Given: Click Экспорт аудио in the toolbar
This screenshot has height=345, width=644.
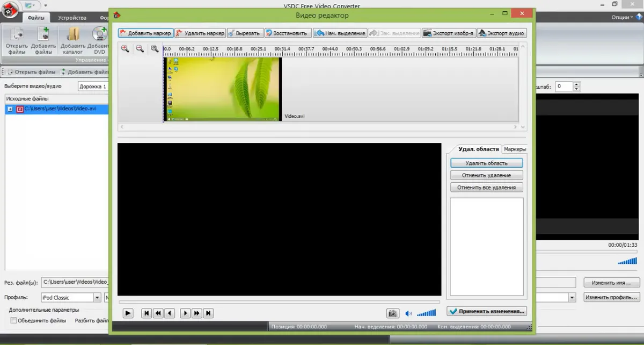Looking at the screenshot, I should click(501, 33).
